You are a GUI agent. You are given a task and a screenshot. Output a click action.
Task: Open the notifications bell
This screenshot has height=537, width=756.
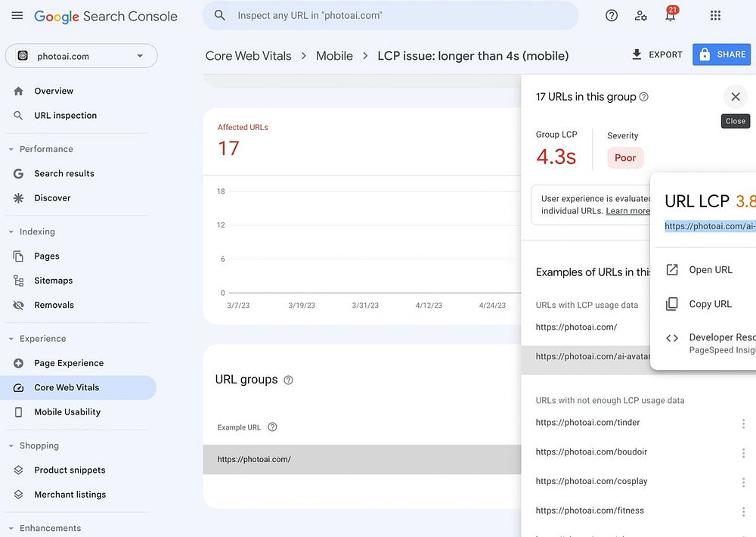670,16
